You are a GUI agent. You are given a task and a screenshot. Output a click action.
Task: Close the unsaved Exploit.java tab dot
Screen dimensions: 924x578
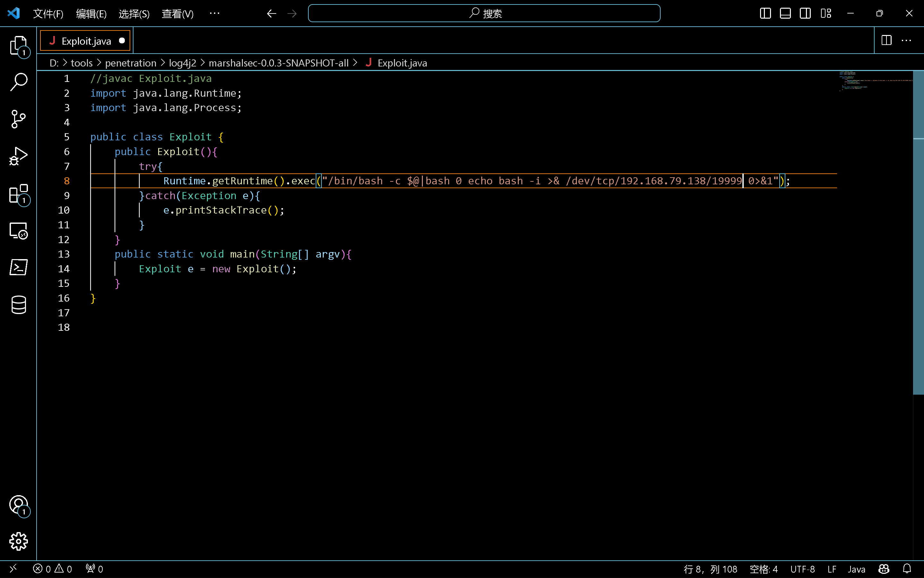click(x=122, y=40)
